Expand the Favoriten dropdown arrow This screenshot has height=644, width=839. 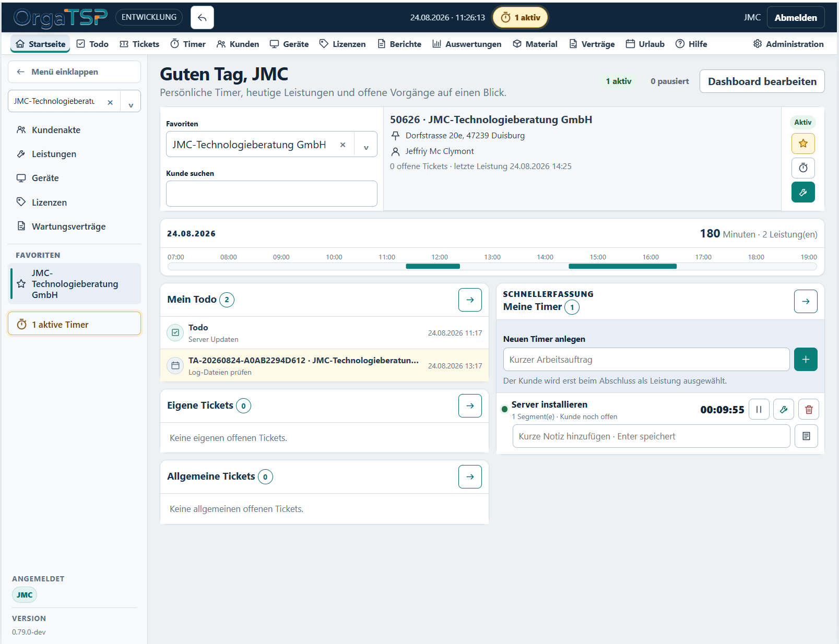pos(366,145)
